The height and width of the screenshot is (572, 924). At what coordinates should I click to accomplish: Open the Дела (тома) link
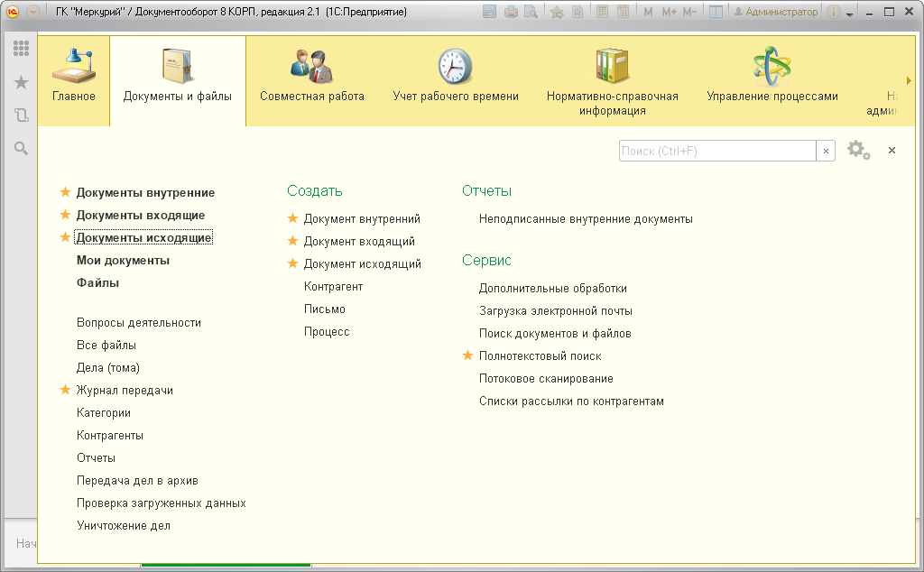(108, 367)
